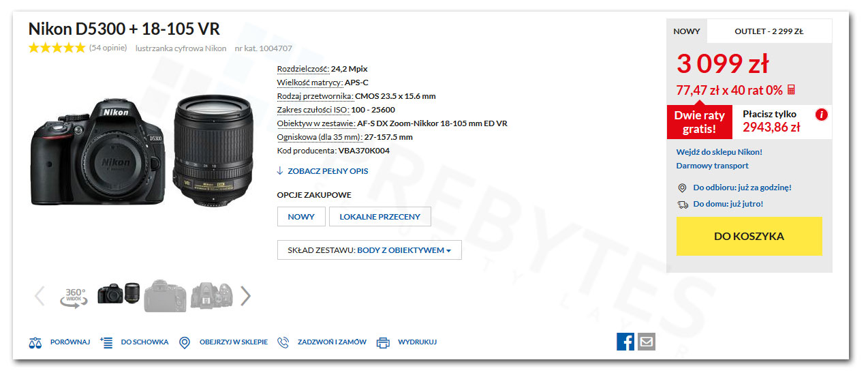Select the Lokalne przeceny purchase option
Image resolution: width=868 pixels, height=373 pixels.
[x=380, y=217]
